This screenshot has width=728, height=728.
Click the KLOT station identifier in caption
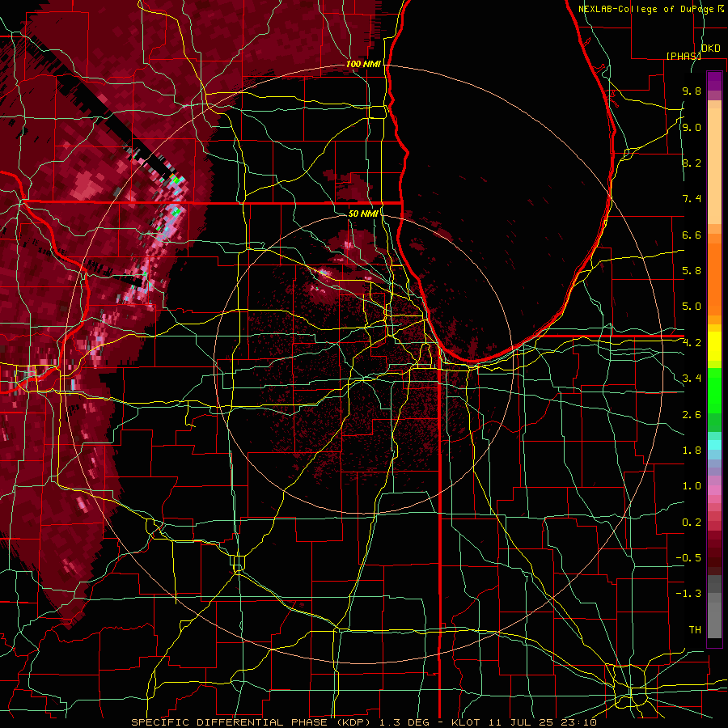point(467,722)
